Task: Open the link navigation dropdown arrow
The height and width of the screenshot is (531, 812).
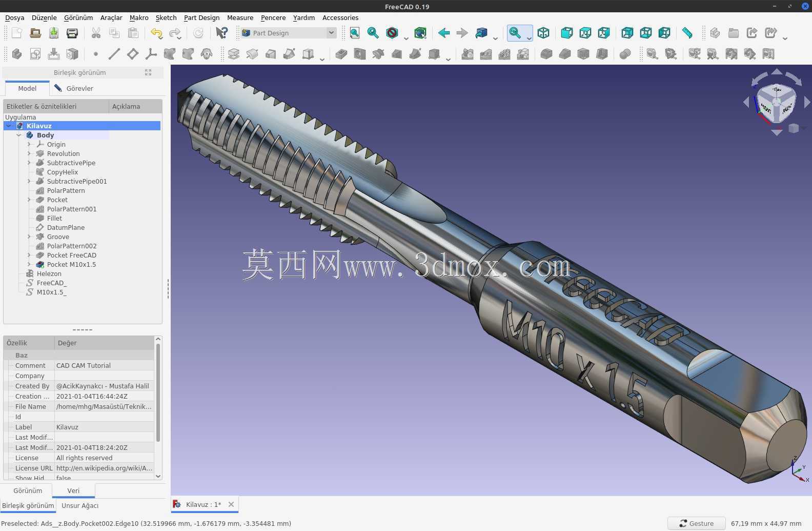Action: click(495, 37)
